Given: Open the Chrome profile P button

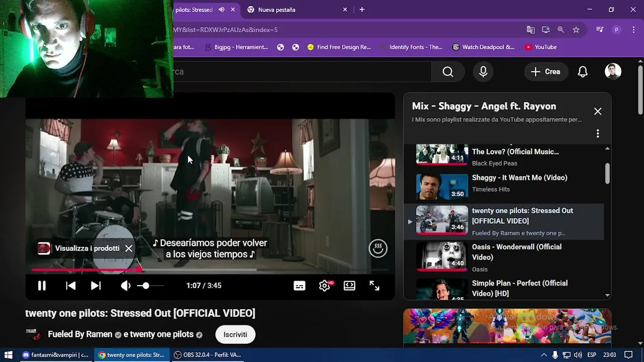Looking at the screenshot, I should pyautogui.click(x=616, y=30).
